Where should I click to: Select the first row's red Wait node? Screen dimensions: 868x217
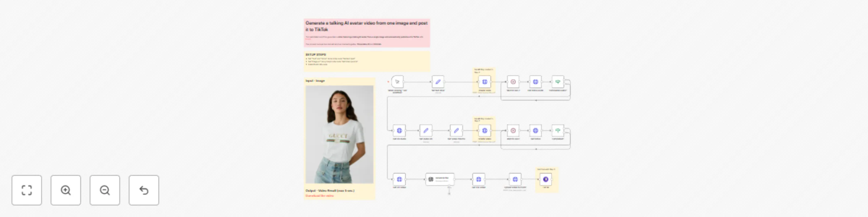pyautogui.click(x=513, y=82)
